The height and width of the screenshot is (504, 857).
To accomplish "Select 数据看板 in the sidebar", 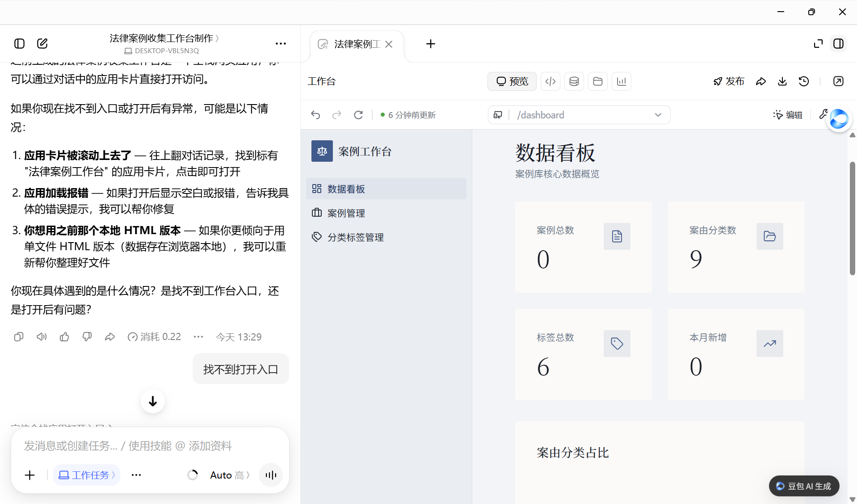I will point(386,189).
